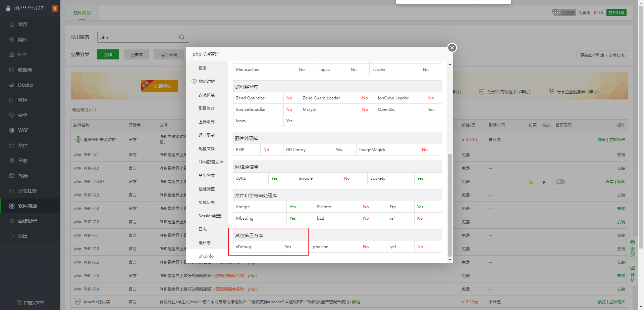Open the folder icon in PHP-7.4.33 row
This screenshot has width=644, height=310.
tap(531, 182)
